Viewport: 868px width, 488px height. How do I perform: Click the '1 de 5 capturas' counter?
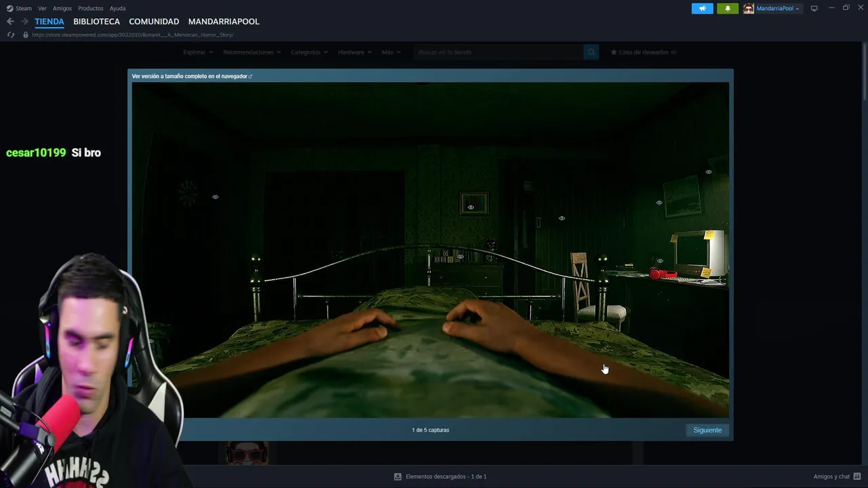[x=431, y=430]
